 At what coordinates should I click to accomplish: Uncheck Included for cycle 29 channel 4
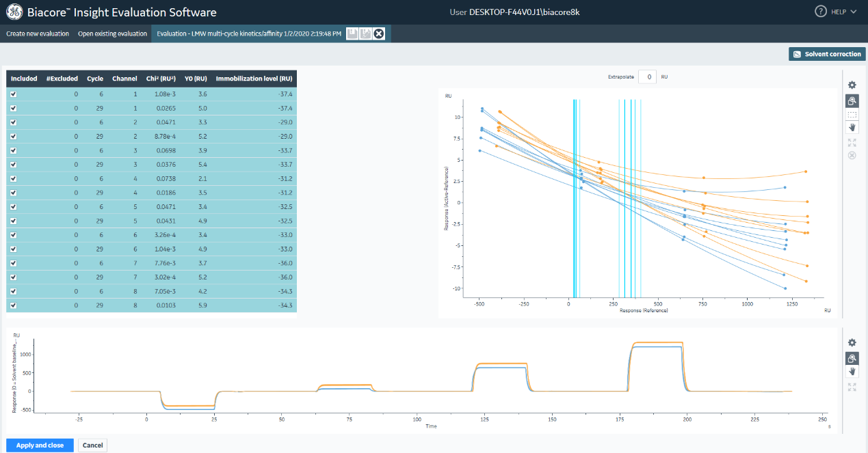tap(13, 193)
